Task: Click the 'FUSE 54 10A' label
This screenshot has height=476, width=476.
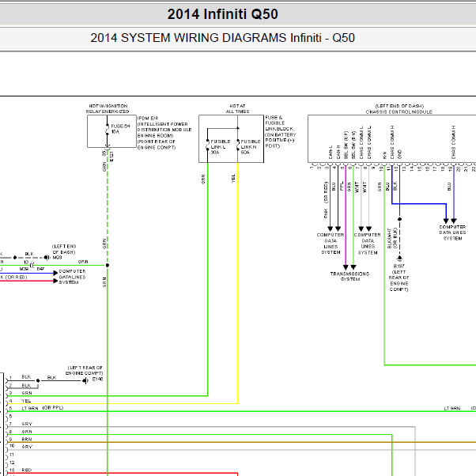Action: (120, 129)
